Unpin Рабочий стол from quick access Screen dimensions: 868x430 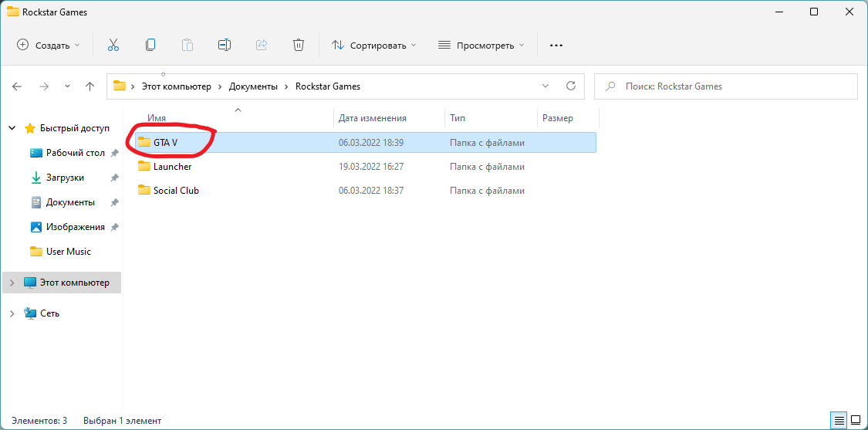click(115, 153)
